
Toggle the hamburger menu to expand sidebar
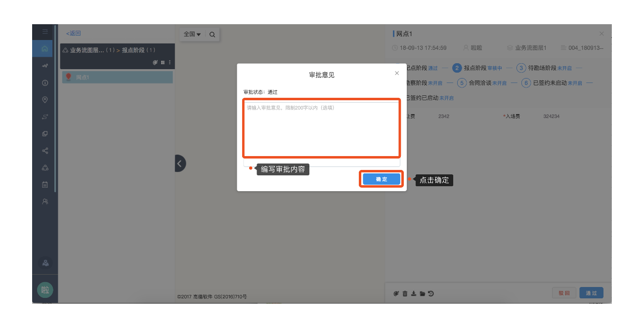[45, 32]
